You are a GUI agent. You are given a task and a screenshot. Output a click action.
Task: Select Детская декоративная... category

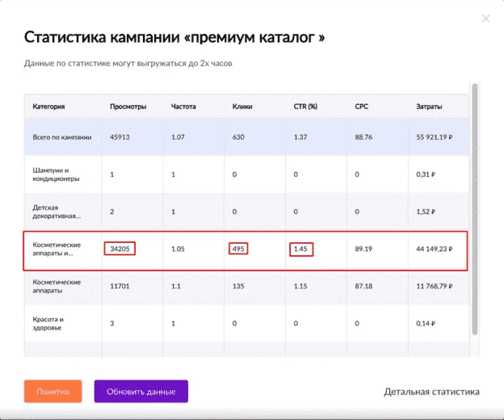tap(57, 212)
